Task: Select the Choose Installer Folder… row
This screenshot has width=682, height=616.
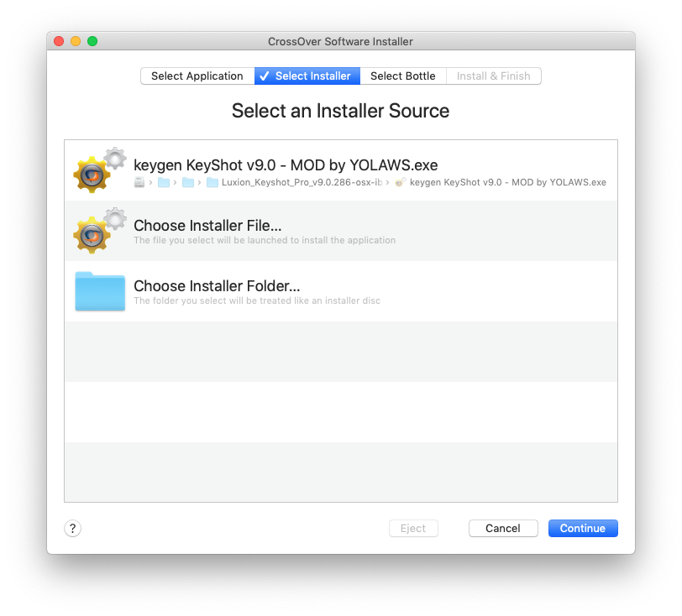Action: click(217, 286)
